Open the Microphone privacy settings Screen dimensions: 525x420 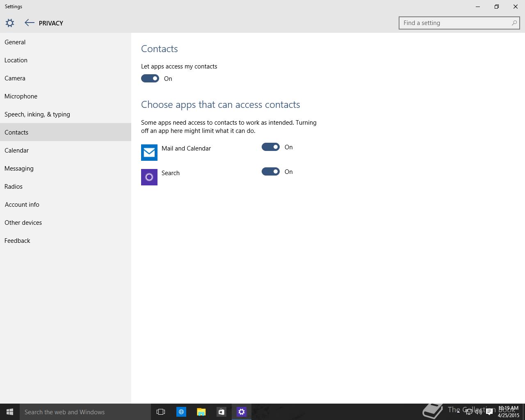[x=21, y=96]
